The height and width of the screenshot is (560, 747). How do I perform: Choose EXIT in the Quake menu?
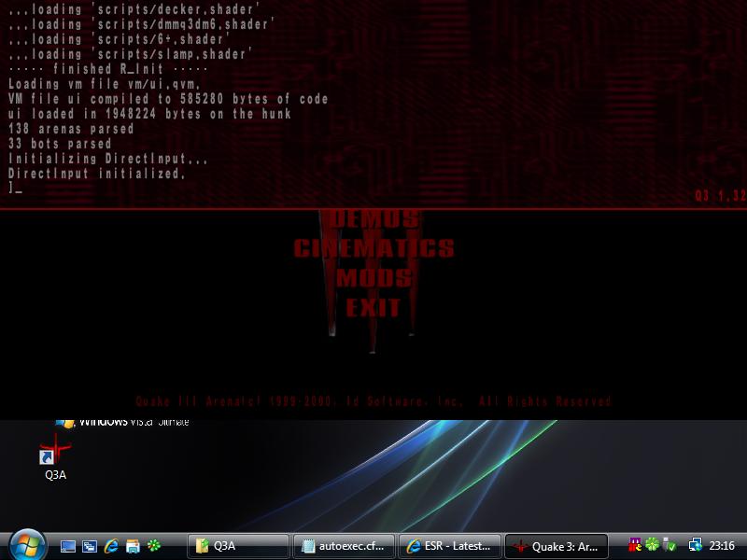pyautogui.click(x=373, y=308)
